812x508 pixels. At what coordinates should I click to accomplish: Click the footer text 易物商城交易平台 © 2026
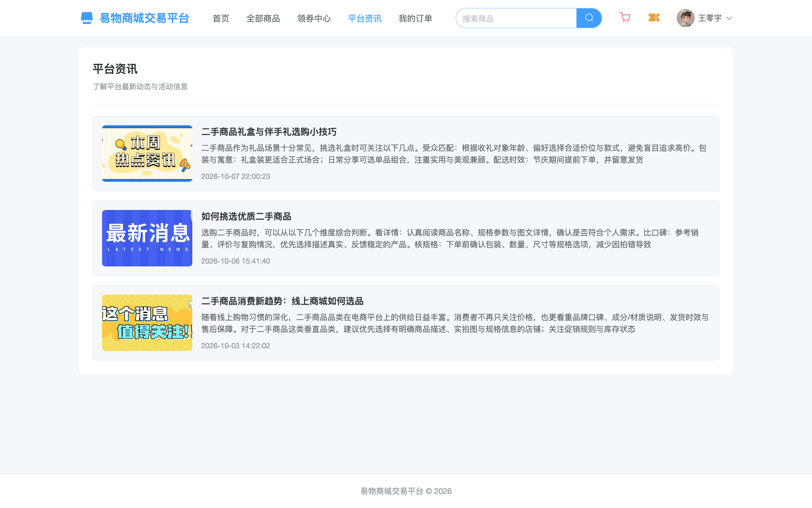coord(406,491)
